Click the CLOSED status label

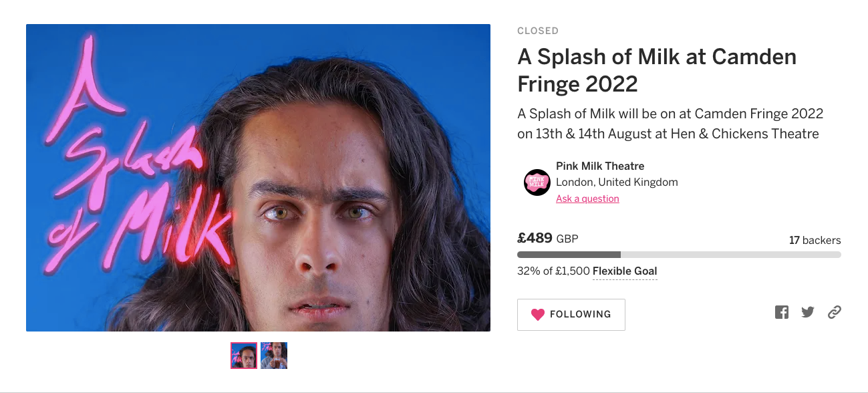(x=538, y=31)
